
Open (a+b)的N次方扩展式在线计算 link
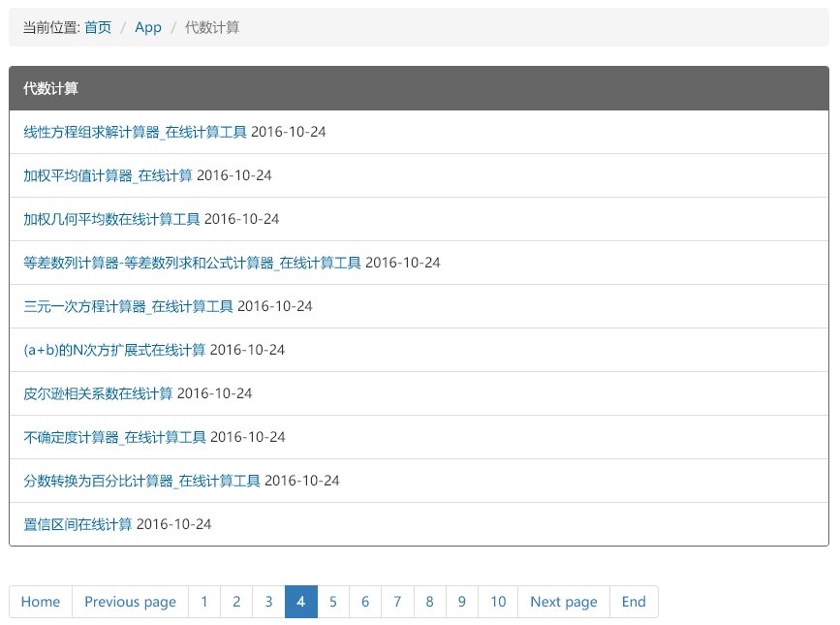(x=114, y=350)
